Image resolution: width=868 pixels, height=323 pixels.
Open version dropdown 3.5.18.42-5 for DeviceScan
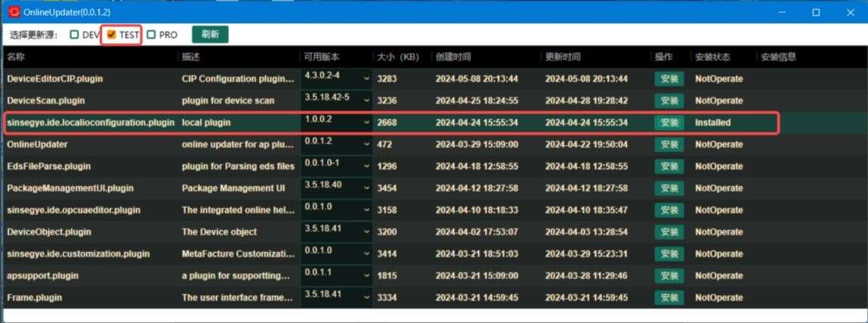pos(337,101)
